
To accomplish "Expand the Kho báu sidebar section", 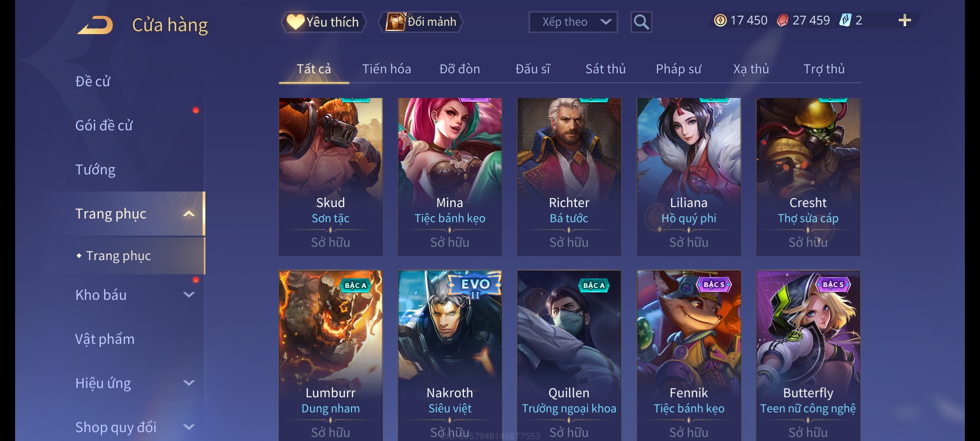I will [189, 295].
